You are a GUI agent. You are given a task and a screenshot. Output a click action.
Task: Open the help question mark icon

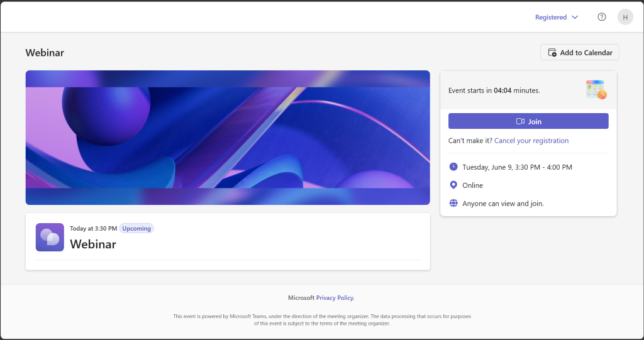coord(602,17)
